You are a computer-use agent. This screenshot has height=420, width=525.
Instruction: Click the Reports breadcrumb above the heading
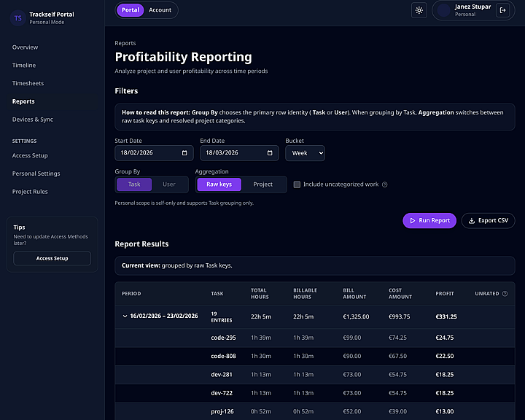coord(125,43)
